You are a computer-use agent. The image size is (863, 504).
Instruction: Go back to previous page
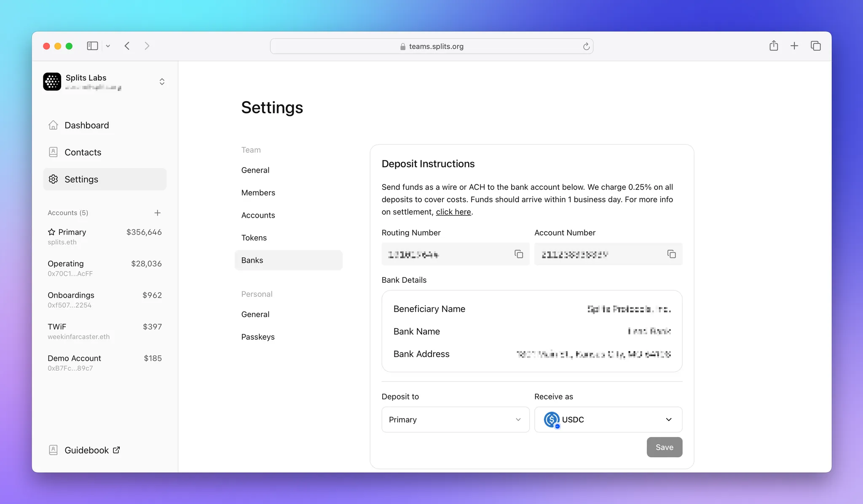pos(127,46)
